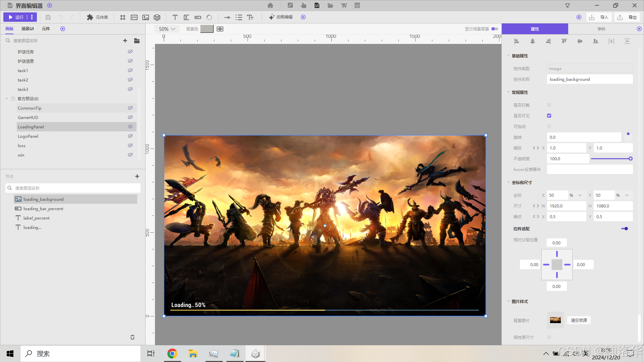Click the 导入 import button
The height and width of the screenshot is (362, 644).
click(599, 17)
